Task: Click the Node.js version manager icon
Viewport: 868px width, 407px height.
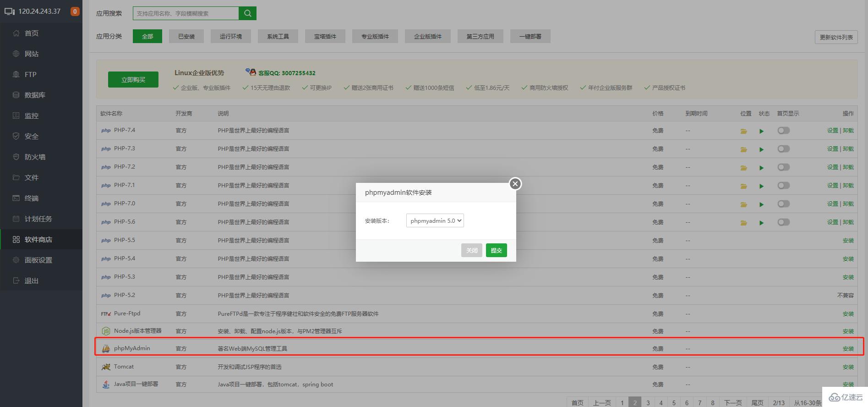Action: pos(106,331)
